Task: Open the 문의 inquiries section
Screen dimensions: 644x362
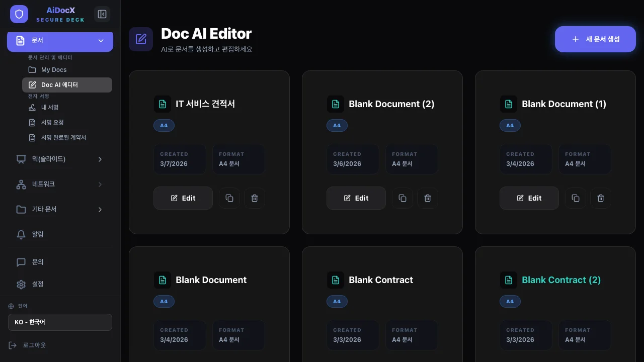Action: coord(37,262)
